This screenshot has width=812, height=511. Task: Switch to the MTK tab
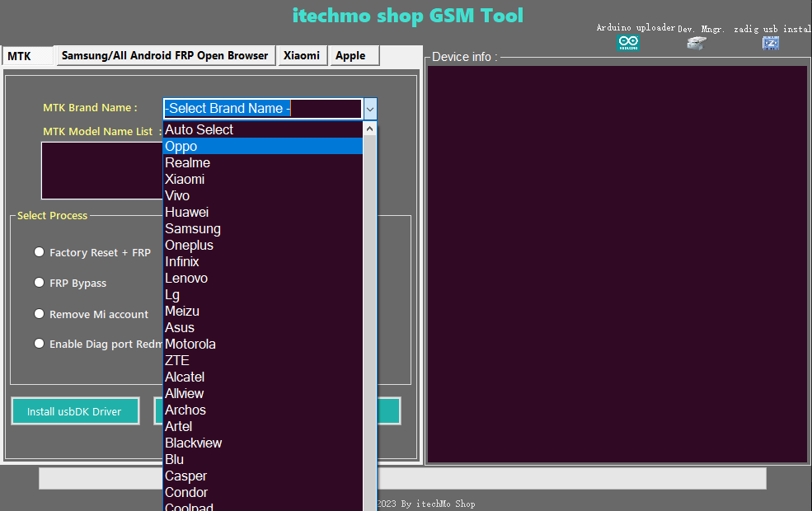tap(20, 56)
